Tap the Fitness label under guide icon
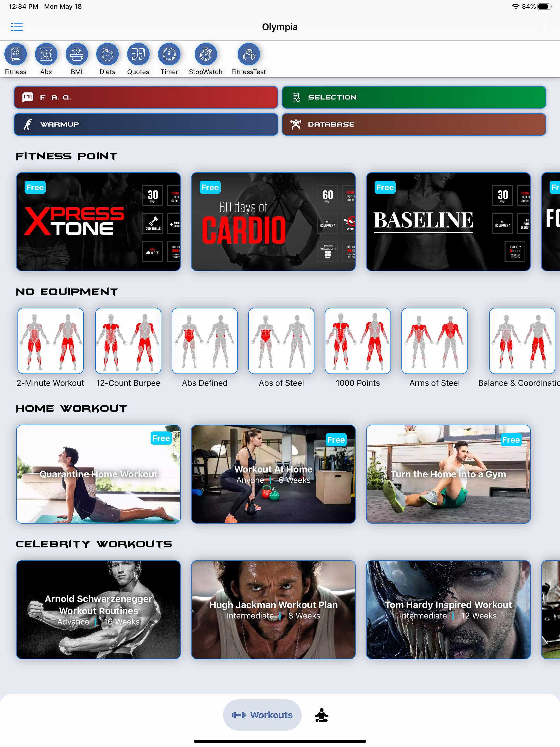 (15, 72)
